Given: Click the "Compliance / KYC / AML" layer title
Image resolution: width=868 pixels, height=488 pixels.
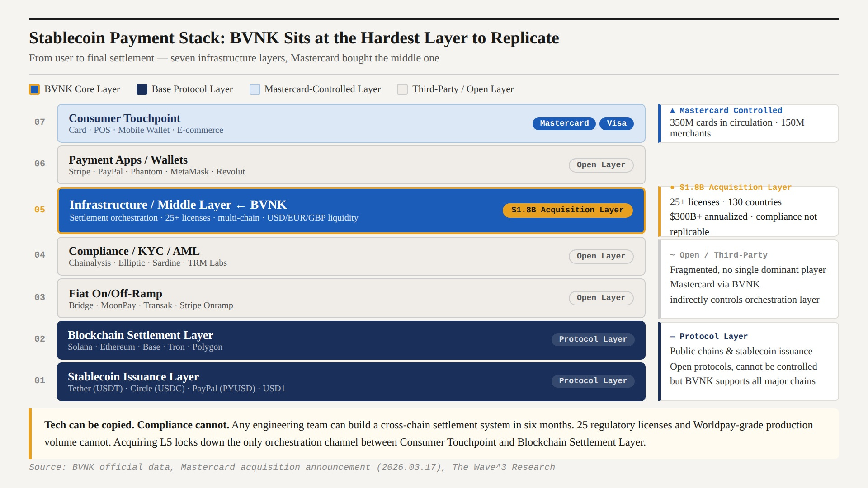Looking at the screenshot, I should tap(134, 251).
